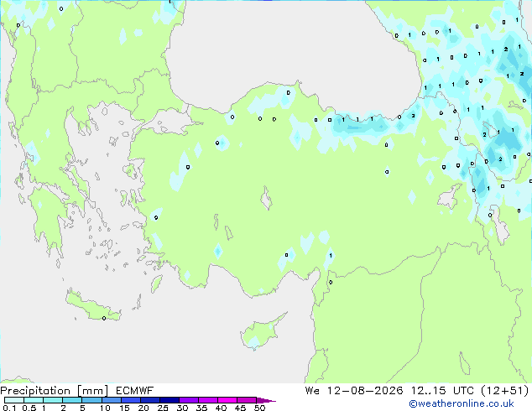The width and height of the screenshot is (532, 411).
Task: Choose the 10–15 mm blue legend swatch
Action: [111, 400]
